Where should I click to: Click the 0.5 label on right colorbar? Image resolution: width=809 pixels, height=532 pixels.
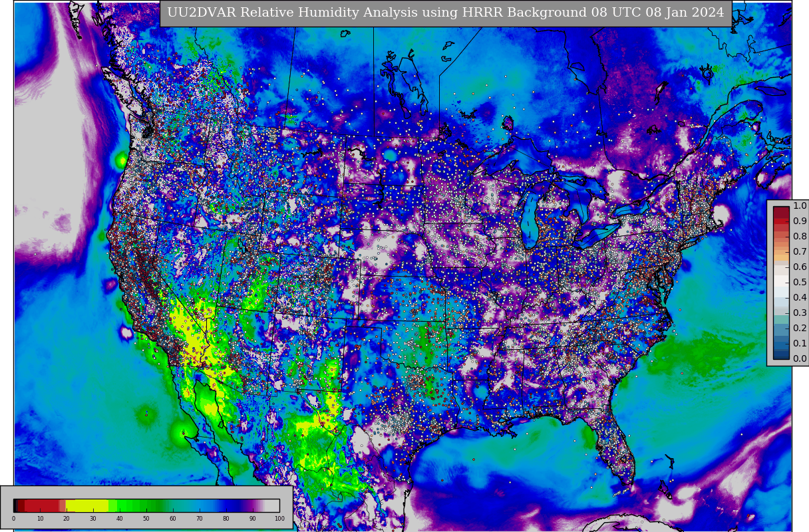(800, 283)
